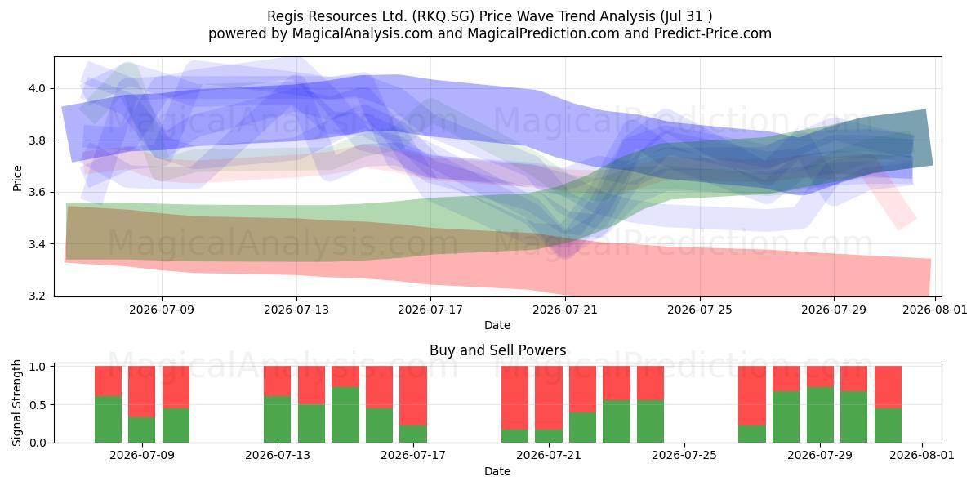The width and height of the screenshot is (980, 490).
Task: Click the red sell segment of the 2026-07-17 bar
Action: pyautogui.click(x=413, y=396)
